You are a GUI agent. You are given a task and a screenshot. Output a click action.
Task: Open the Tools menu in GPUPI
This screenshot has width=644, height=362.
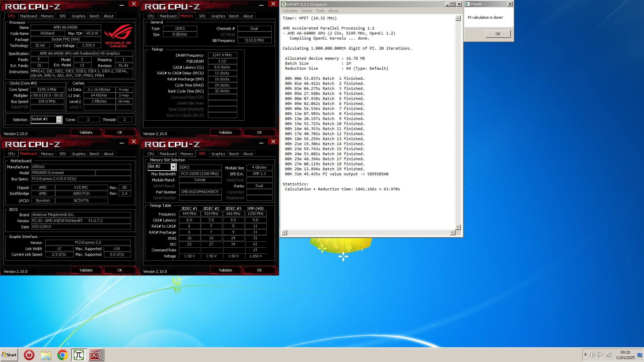point(320,11)
